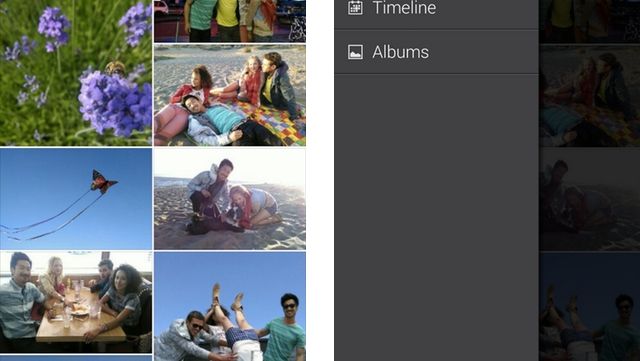The image size is (640, 361).
Task: Open photo of couple kneeling on sand
Action: click(230, 198)
